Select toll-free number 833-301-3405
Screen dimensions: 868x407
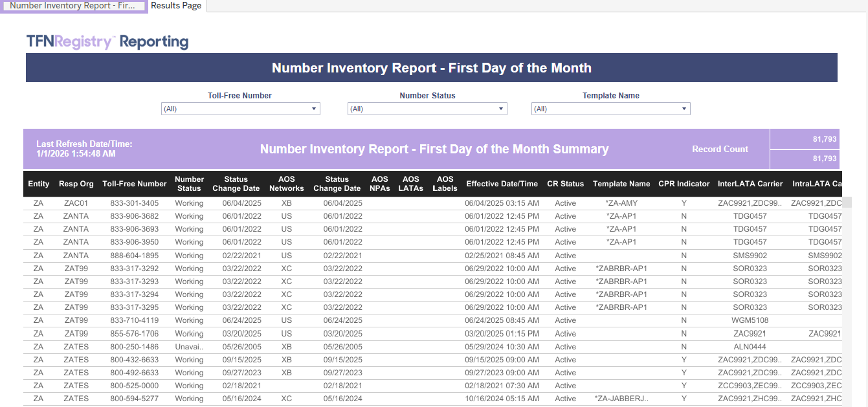click(135, 203)
